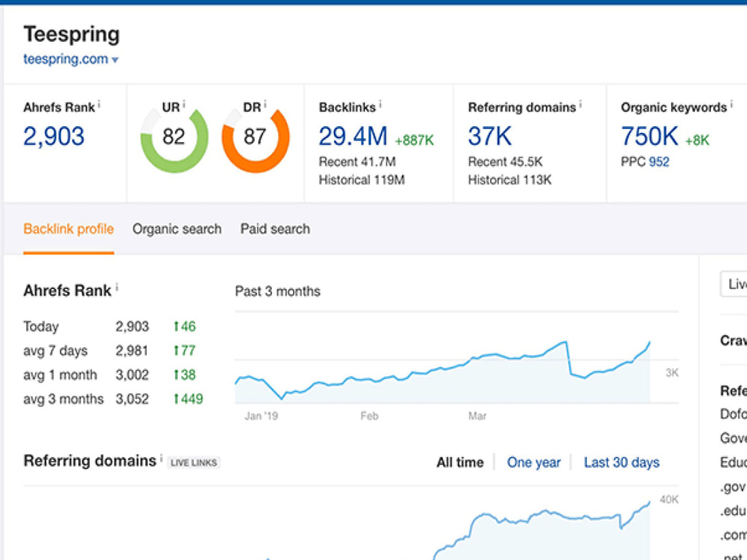Viewport: 747px width, 560px height.
Task: Switch to the Paid search tab
Action: click(275, 229)
